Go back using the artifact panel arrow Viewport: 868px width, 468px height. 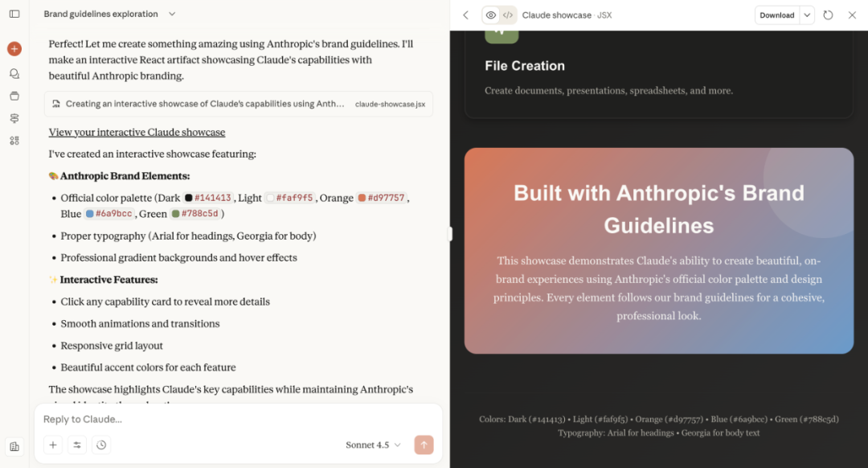pos(465,15)
